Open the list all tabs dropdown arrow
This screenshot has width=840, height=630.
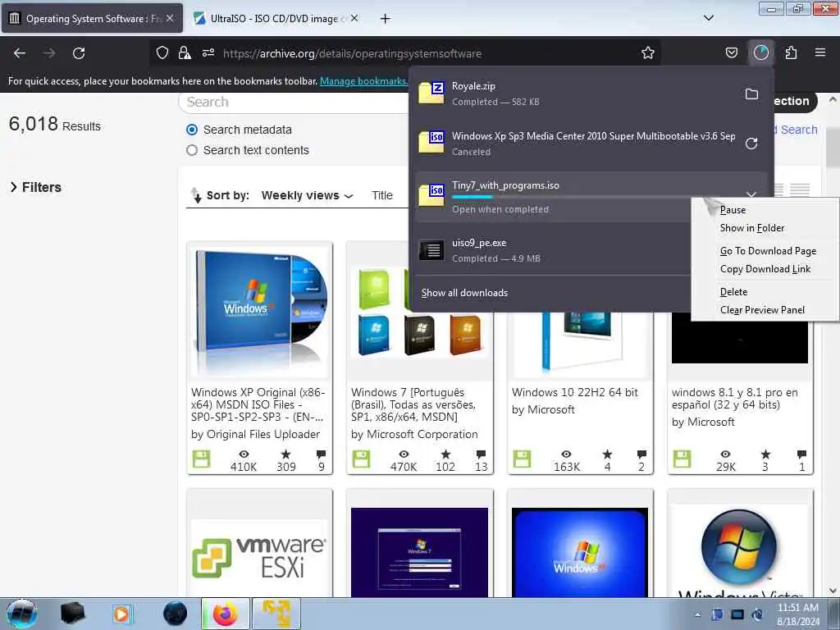[x=708, y=18]
